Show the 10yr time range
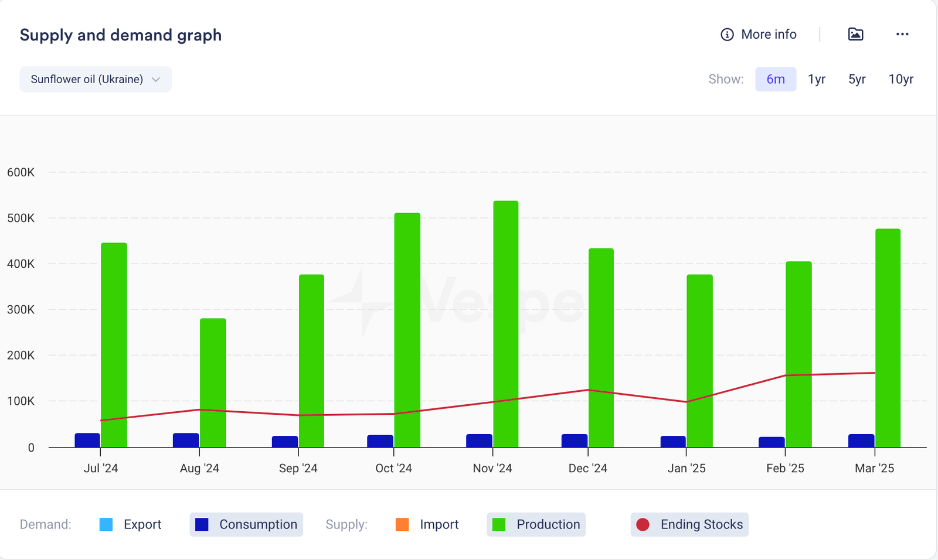The width and height of the screenshot is (938, 560). click(x=900, y=80)
